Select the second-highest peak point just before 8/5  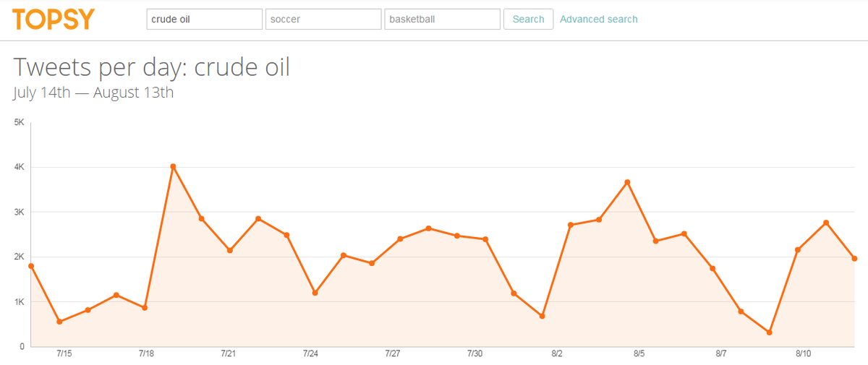[627, 182]
